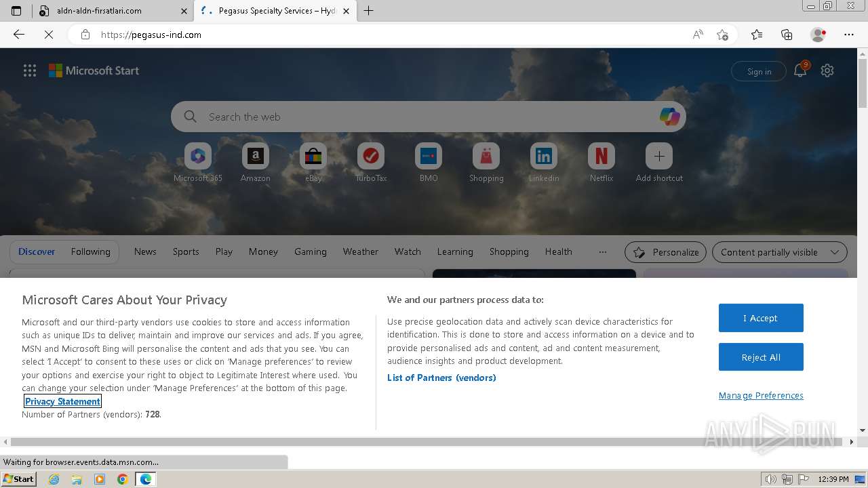868x488 pixels.
Task: Open the Windows Start button
Action: (x=19, y=479)
